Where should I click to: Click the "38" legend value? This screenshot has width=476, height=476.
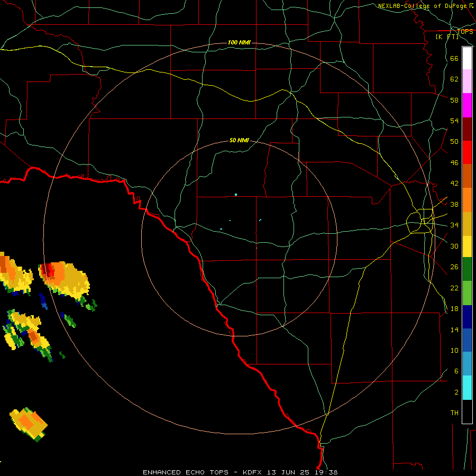pyautogui.click(x=454, y=205)
